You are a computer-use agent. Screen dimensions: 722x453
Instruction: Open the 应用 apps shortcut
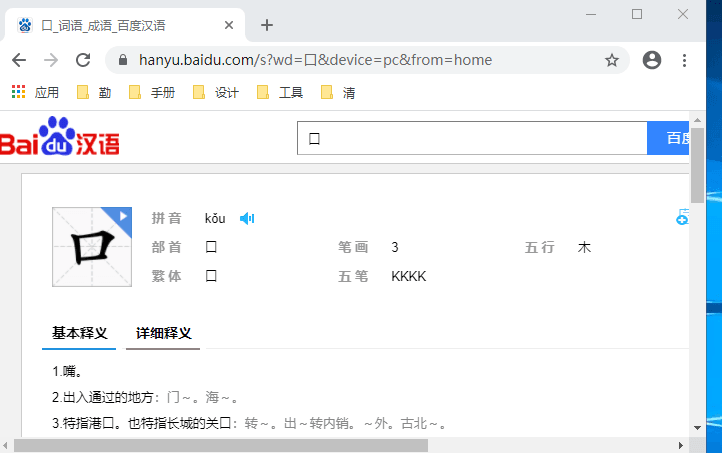click(35, 93)
